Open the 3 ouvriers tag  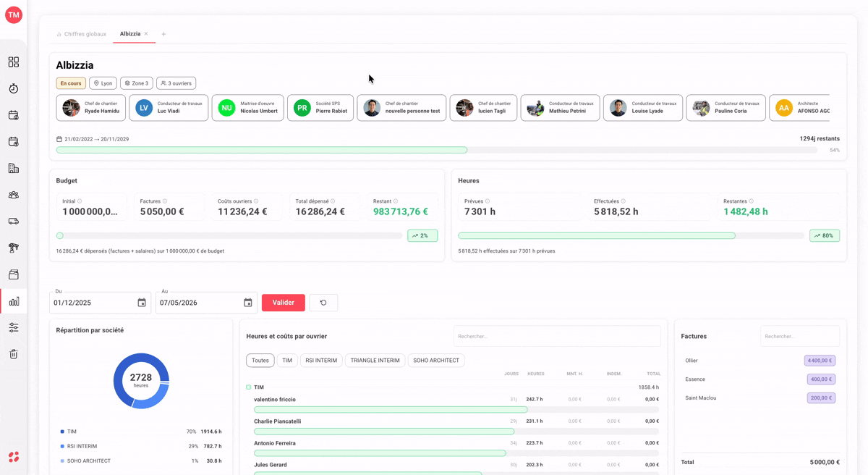(176, 83)
